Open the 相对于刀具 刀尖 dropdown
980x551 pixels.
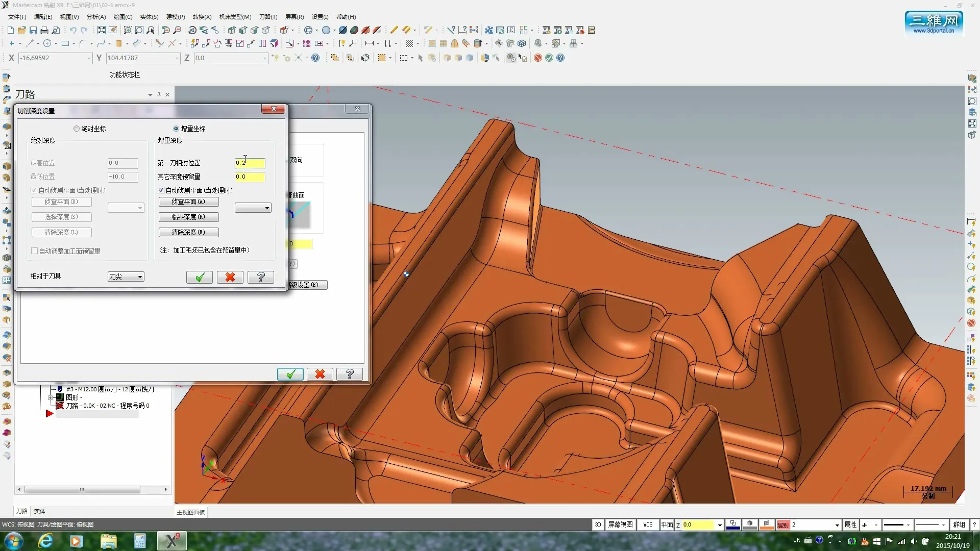click(x=126, y=277)
